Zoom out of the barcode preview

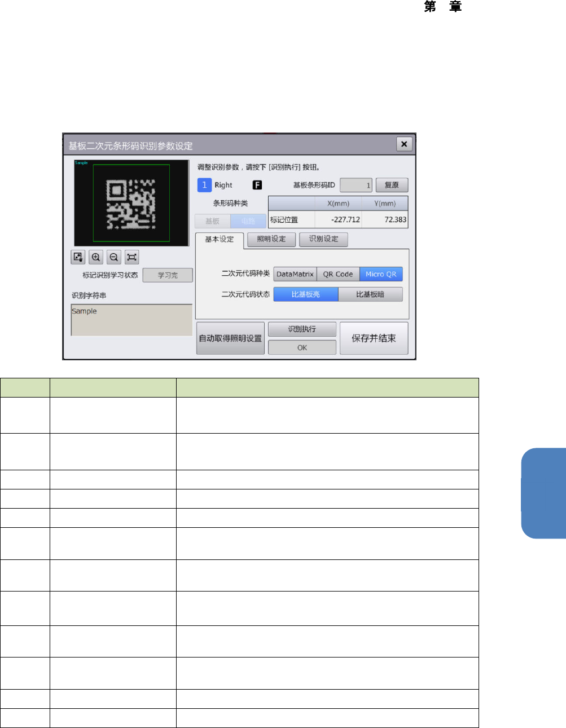[x=114, y=257]
